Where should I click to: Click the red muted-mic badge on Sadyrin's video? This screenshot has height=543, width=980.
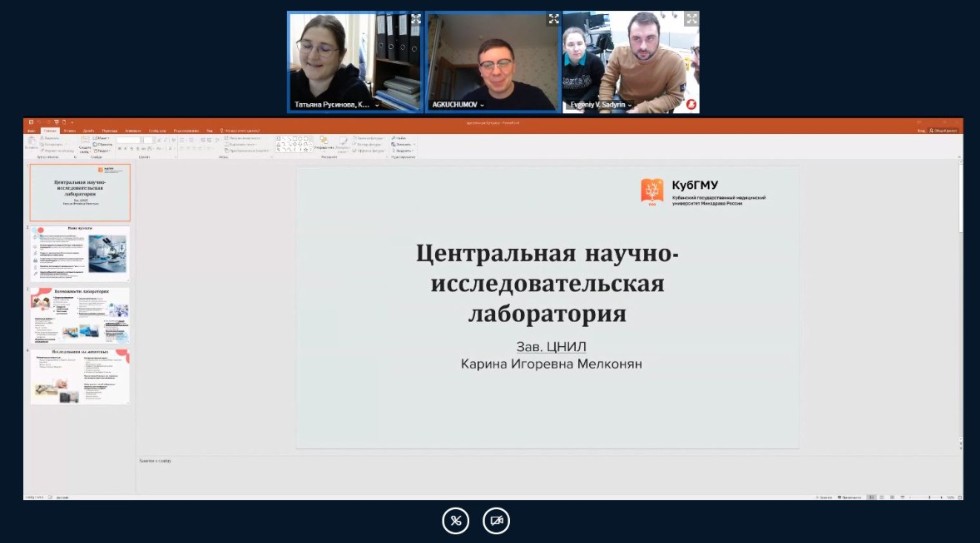pyautogui.click(x=690, y=104)
